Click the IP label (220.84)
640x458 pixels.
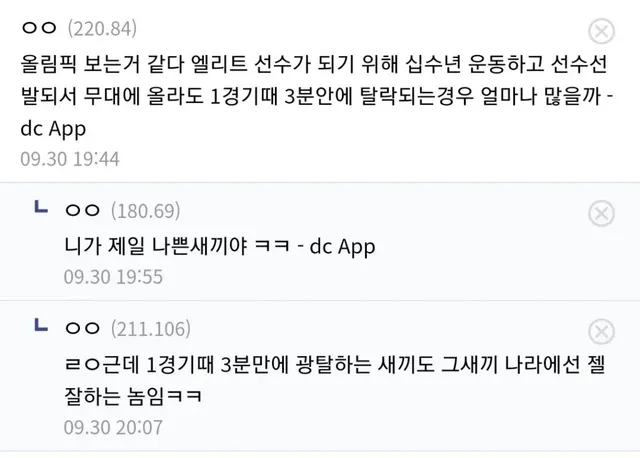[102, 29]
